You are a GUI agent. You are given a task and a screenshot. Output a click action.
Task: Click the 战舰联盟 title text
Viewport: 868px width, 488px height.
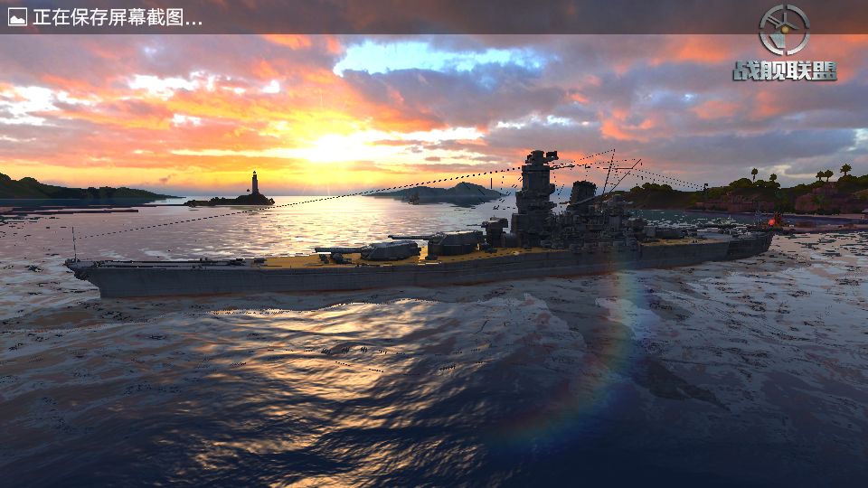(x=785, y=70)
